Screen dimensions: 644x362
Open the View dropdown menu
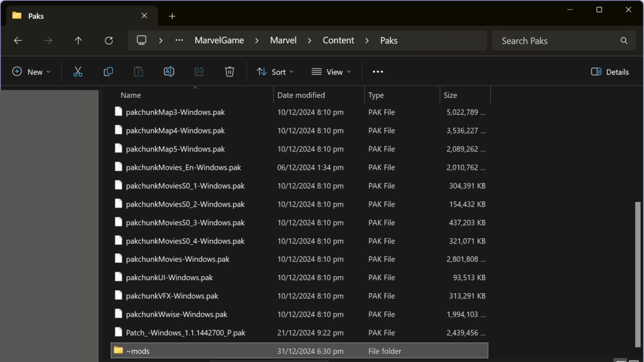tap(331, 72)
